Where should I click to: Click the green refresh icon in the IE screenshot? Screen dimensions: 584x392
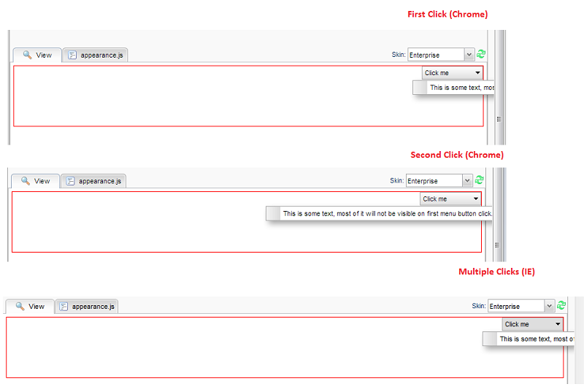click(561, 306)
